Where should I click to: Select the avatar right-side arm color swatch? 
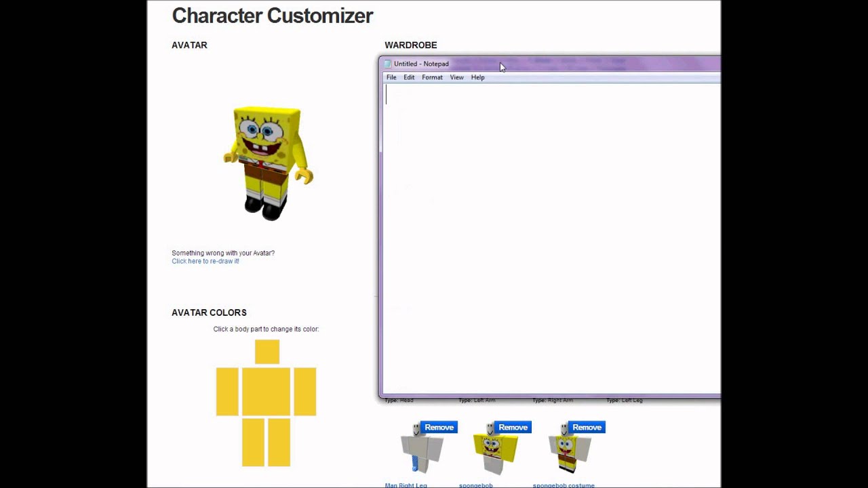(305, 392)
